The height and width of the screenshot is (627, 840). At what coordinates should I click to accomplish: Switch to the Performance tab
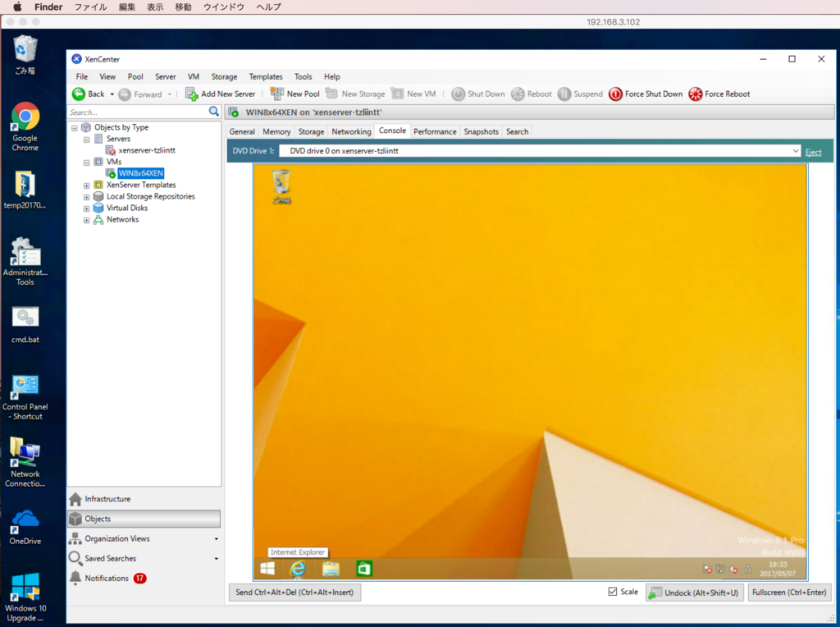(x=435, y=132)
